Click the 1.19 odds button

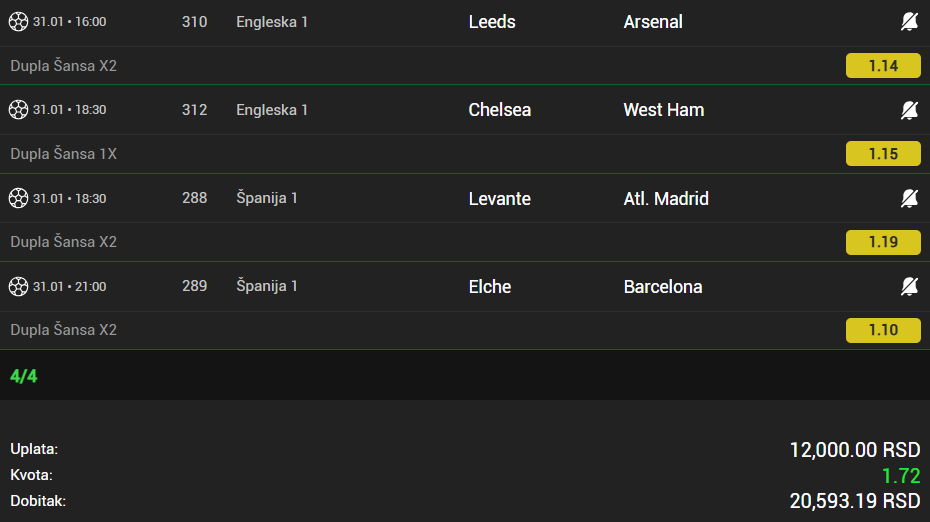pos(883,242)
